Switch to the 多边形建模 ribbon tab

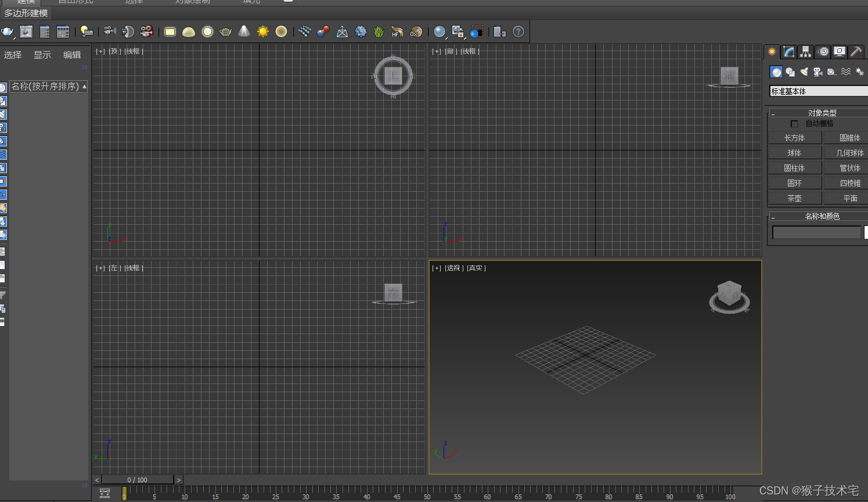(x=26, y=13)
